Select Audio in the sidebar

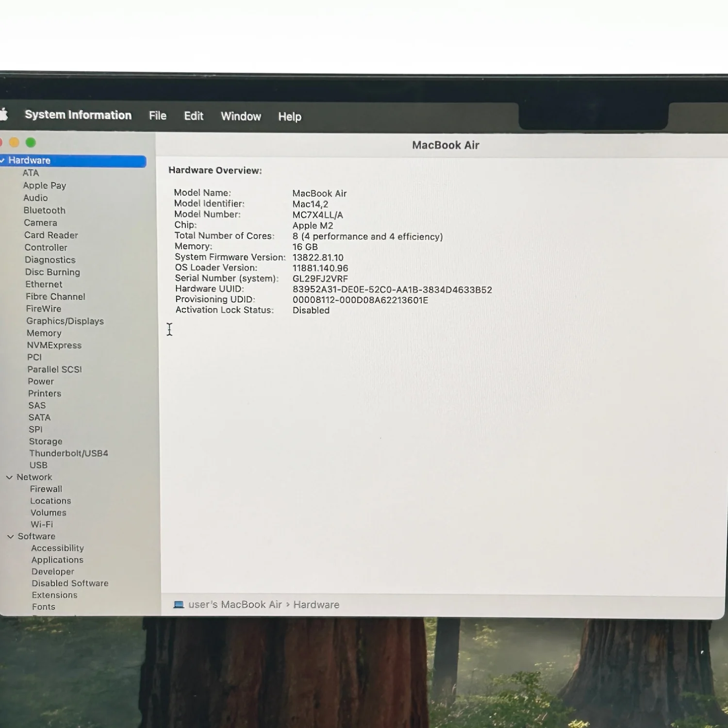pyautogui.click(x=36, y=198)
